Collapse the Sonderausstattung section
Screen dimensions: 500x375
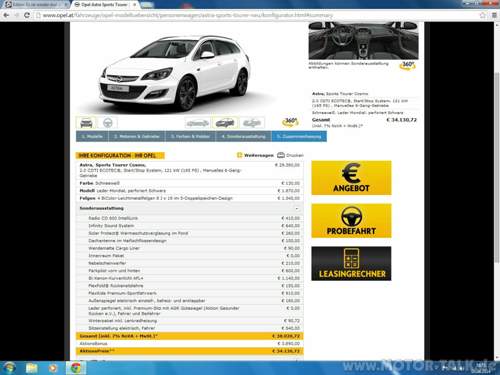coord(297,209)
